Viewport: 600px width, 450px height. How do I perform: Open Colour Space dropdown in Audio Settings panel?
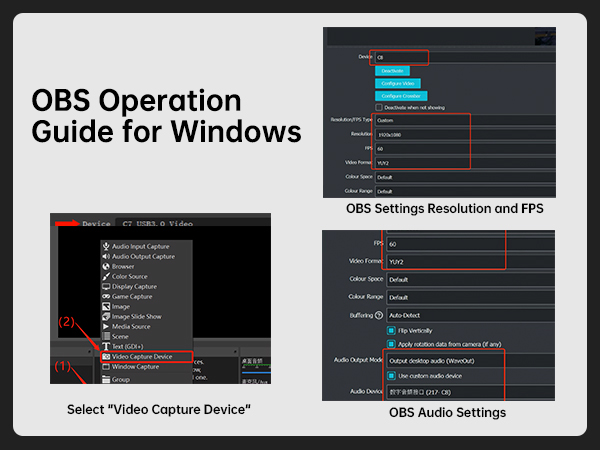[471, 280]
